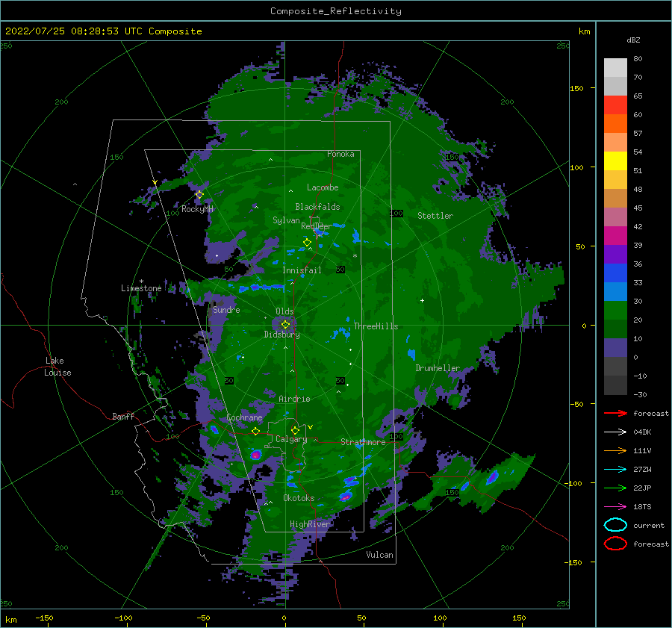Select the yellow 51 dBZ color swatch

coord(615,161)
